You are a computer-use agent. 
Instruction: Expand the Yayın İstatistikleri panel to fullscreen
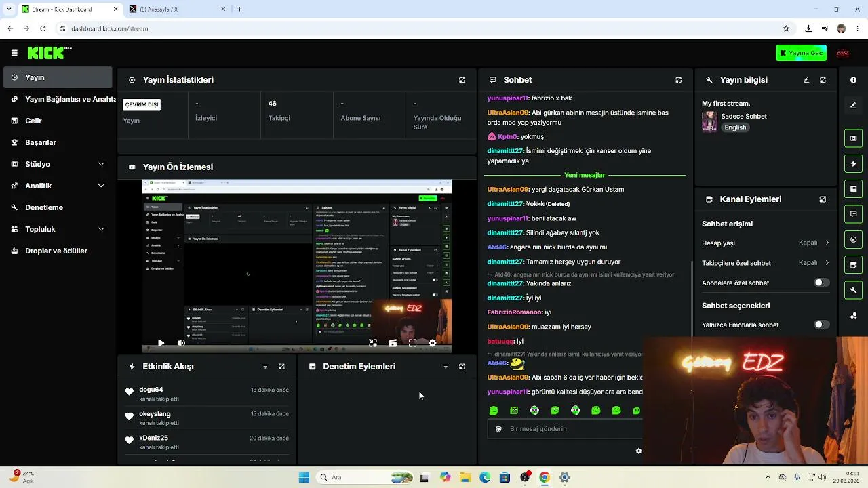(x=462, y=80)
